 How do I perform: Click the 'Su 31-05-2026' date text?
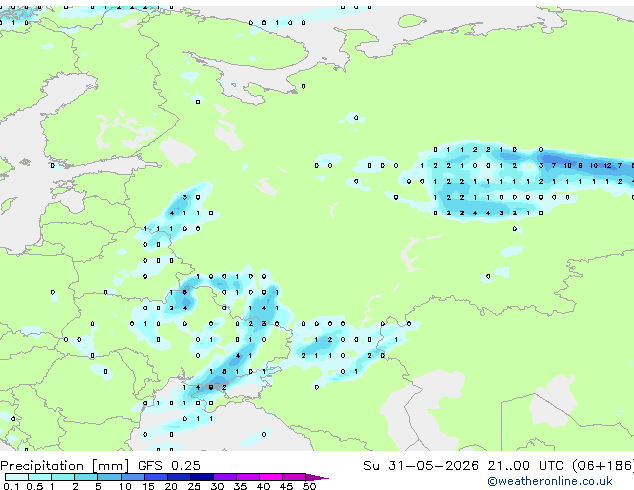[x=421, y=466]
